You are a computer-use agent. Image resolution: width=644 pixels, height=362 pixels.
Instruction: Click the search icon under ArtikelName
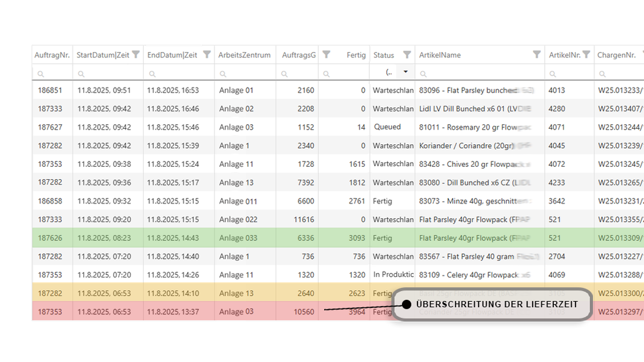point(424,73)
